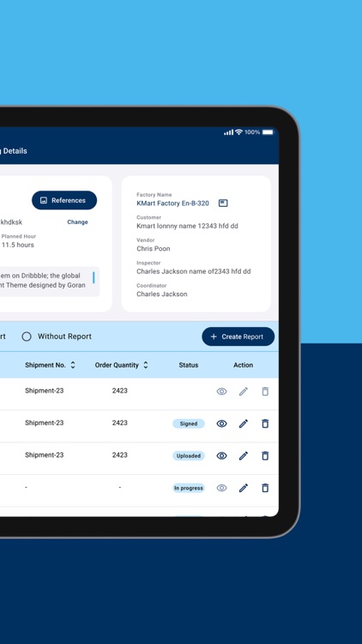Click the Uploaded status badge
Screen dimensions: 362x644
(x=189, y=456)
